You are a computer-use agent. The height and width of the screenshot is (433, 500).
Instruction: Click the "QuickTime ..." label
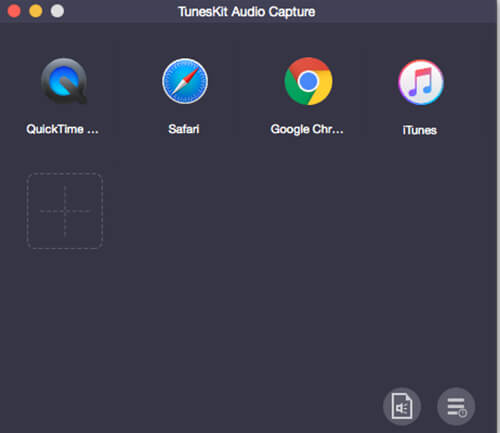62,129
